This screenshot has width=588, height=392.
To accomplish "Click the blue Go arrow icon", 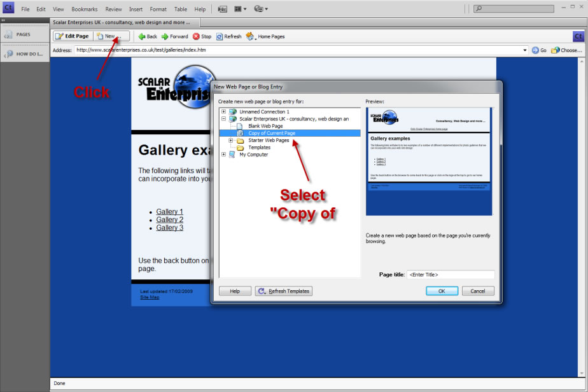I will coord(535,50).
